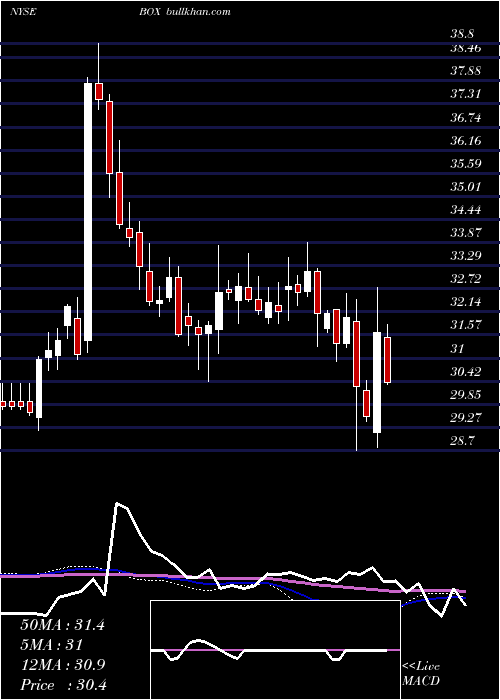Click the 32.72 price axis label

pyautogui.click(x=466, y=279)
